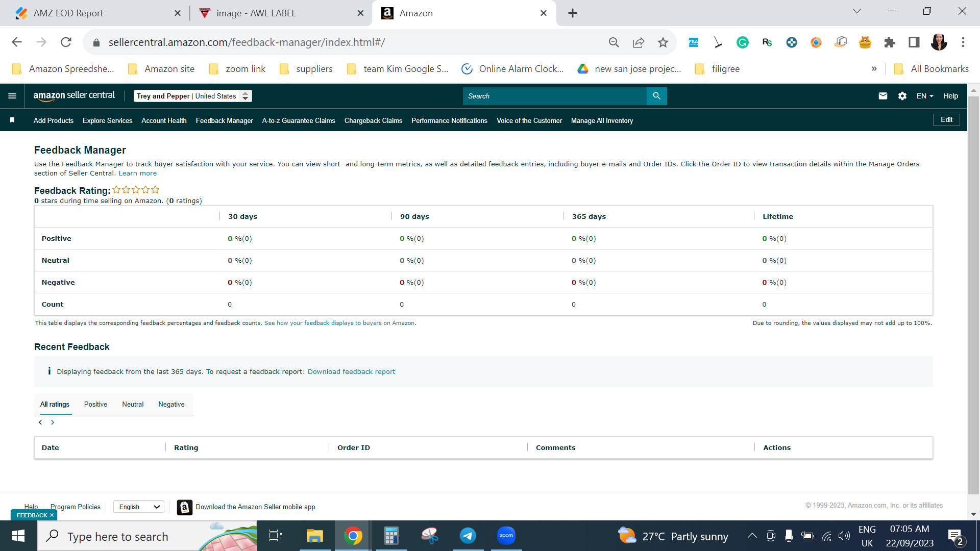Open the All Bookmarks folder
The height and width of the screenshot is (551, 980).
pos(932,69)
